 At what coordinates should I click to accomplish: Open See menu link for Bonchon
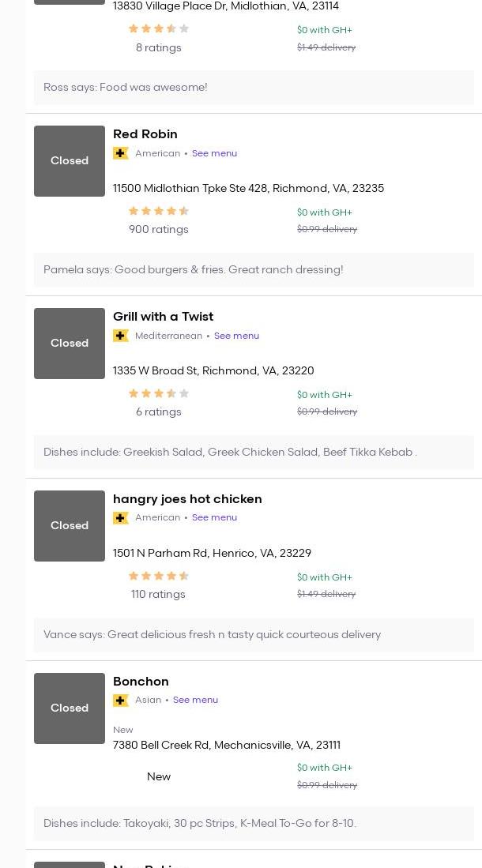pyautogui.click(x=195, y=701)
